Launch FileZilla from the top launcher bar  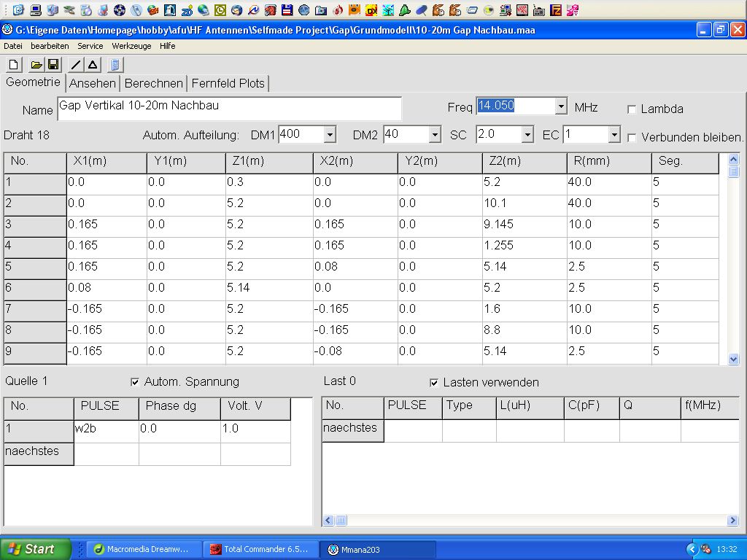tap(557, 10)
